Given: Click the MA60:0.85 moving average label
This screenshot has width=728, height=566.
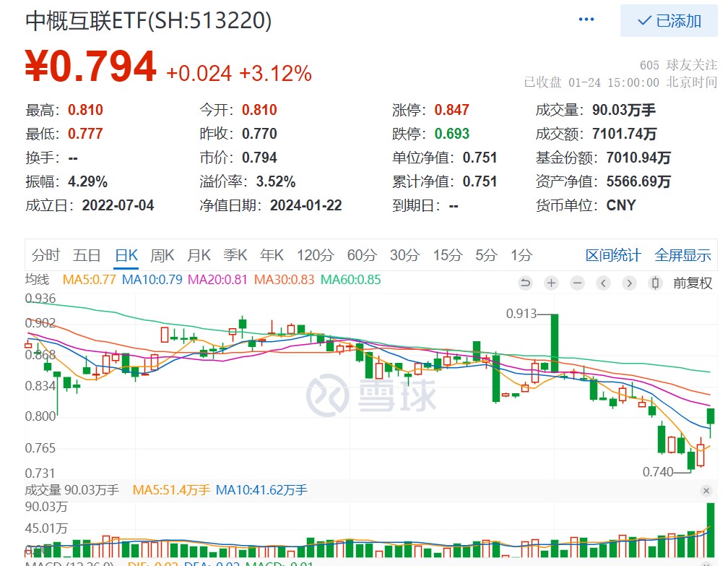Looking at the screenshot, I should (350, 280).
